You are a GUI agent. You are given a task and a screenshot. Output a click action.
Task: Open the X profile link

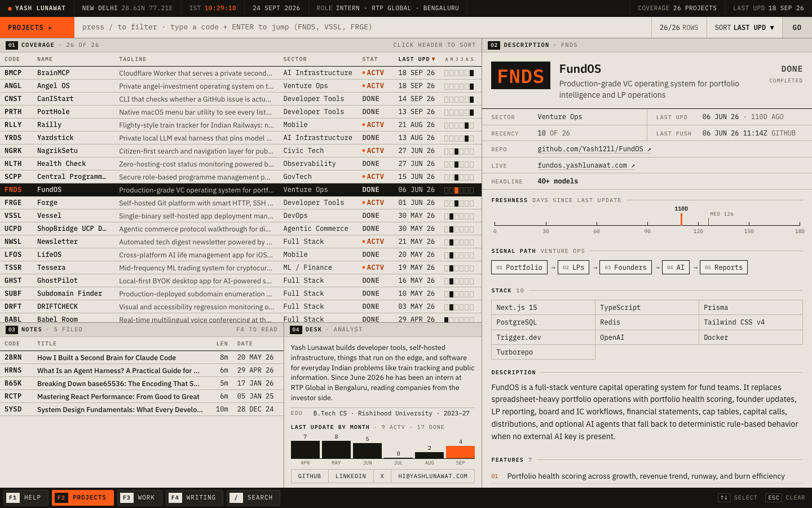click(x=382, y=476)
